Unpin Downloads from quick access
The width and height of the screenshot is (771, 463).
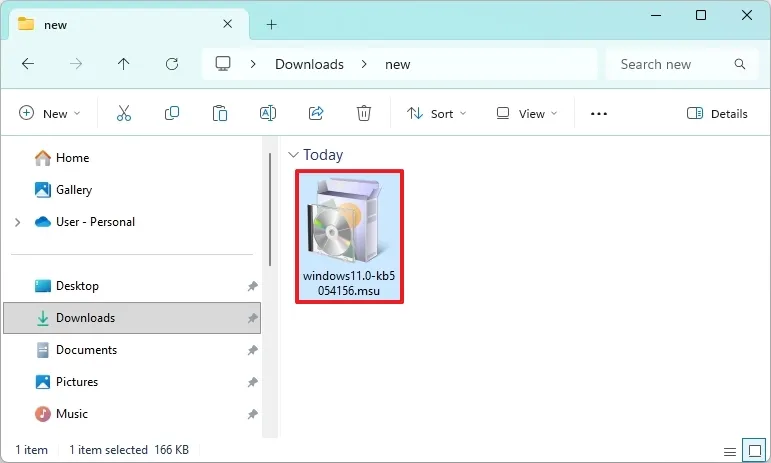point(252,318)
